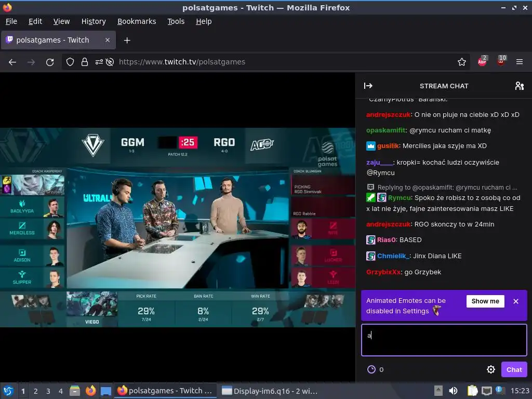Screen dimensions: 532x399
Task: Switch to workspace 4
Action: pyautogui.click(x=61, y=391)
